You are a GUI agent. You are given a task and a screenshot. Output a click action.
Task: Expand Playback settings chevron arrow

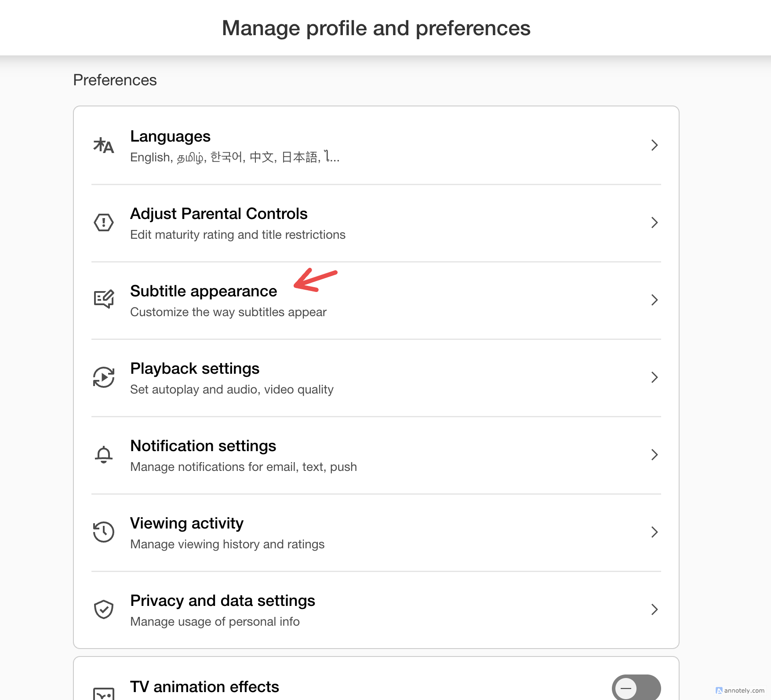click(x=654, y=377)
